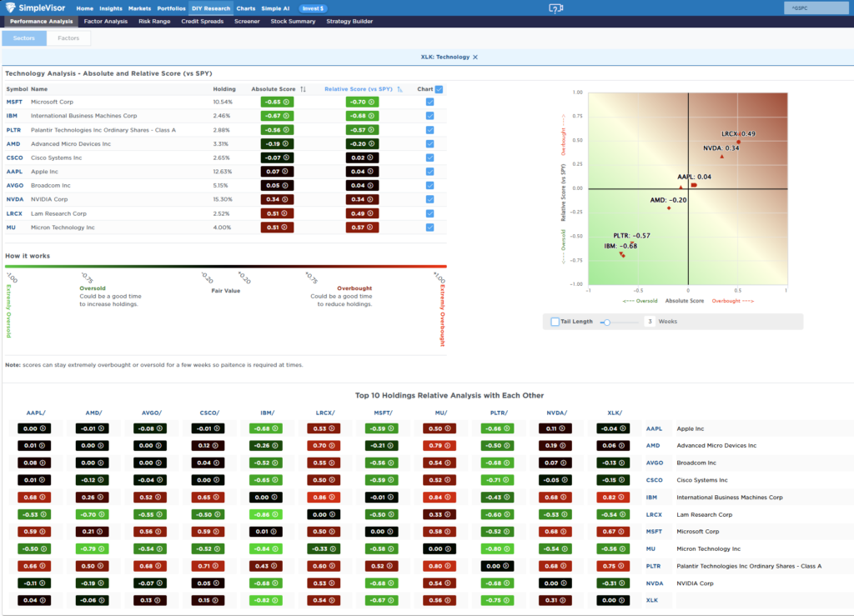This screenshot has height=616, width=854.
Task: Sort by Relative Score column icon
Action: tap(400, 89)
